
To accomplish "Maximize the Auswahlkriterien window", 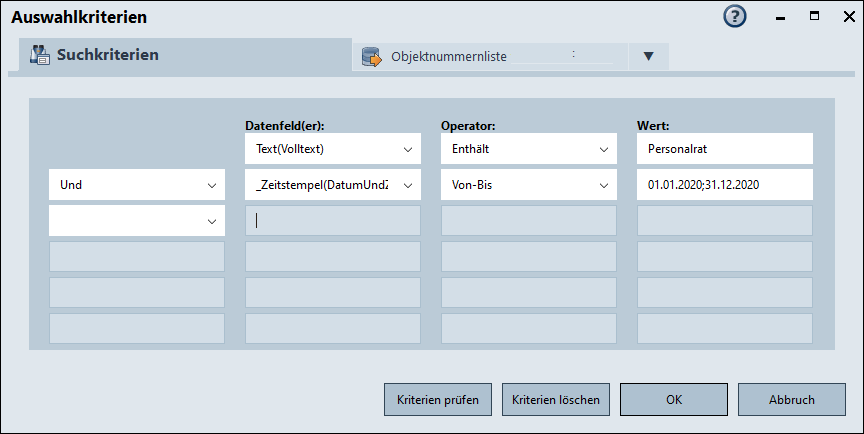I will 814,17.
